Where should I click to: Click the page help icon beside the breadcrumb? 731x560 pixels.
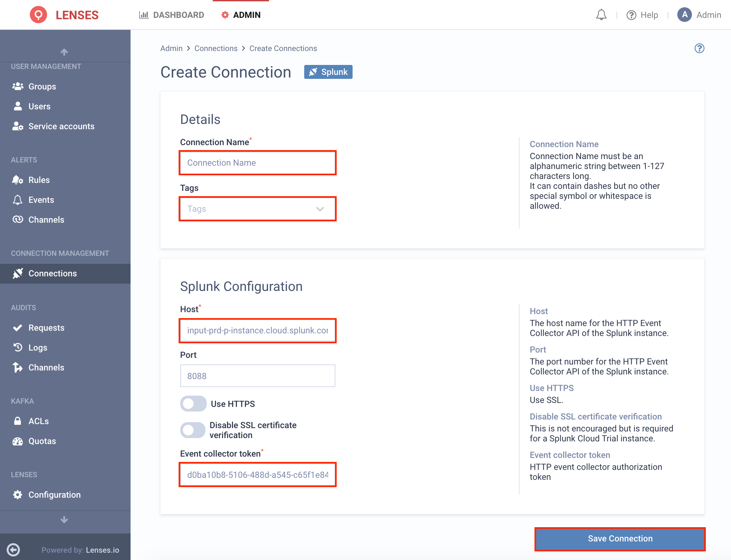pyautogui.click(x=699, y=48)
